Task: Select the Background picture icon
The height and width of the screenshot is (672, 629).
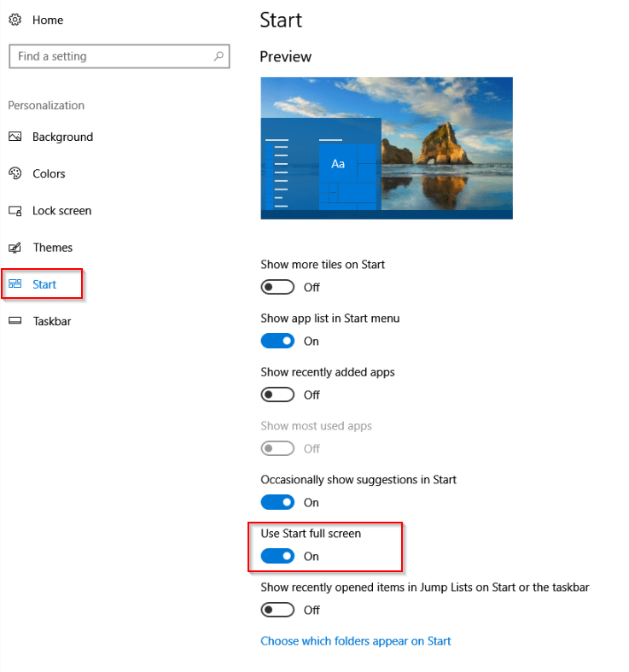Action: (15, 137)
